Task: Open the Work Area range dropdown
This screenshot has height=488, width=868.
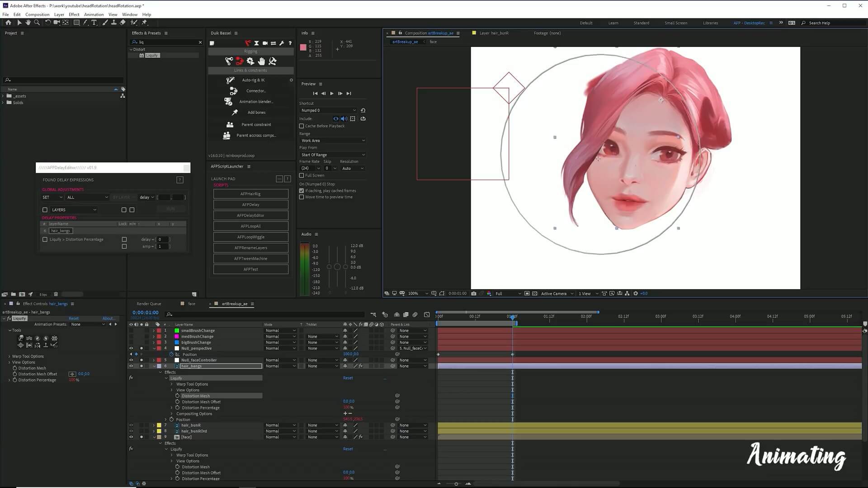Action: [333, 141]
